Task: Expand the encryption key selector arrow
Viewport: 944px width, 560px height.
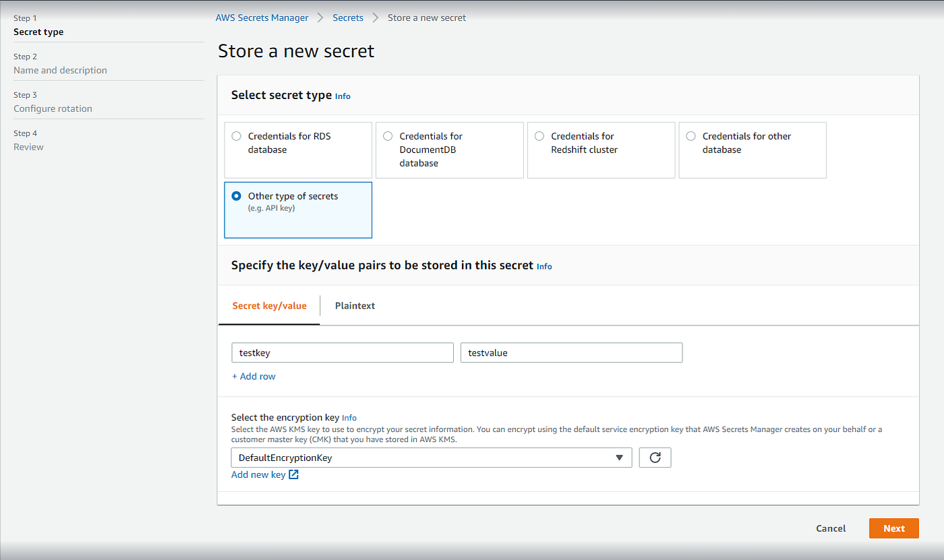Action: point(619,457)
